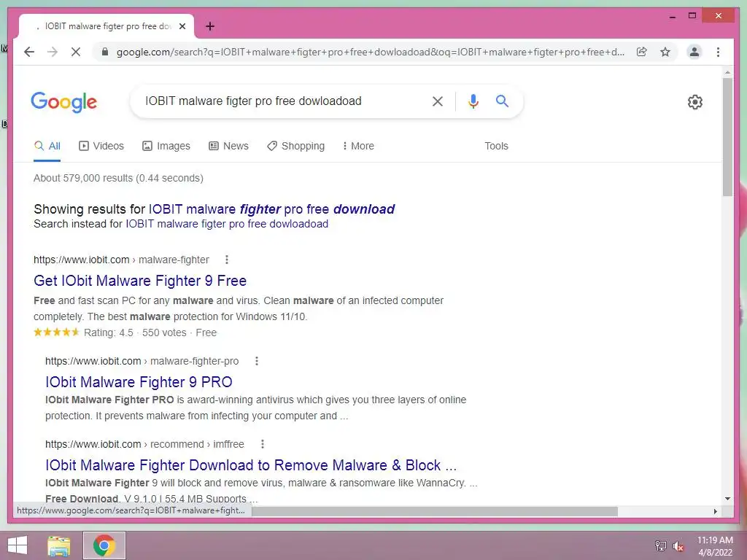This screenshot has width=747, height=560.
Task: Click the Chrome address bar URL
Action: (370, 52)
